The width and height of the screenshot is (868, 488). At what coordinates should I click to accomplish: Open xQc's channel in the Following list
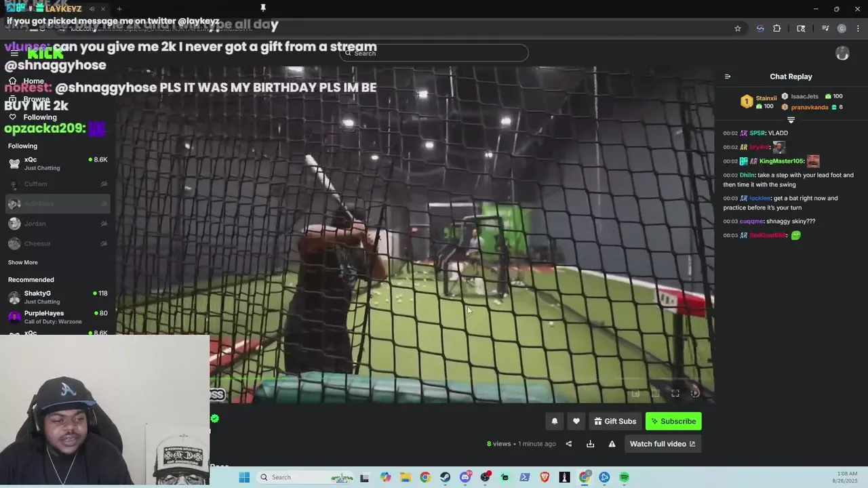58,163
